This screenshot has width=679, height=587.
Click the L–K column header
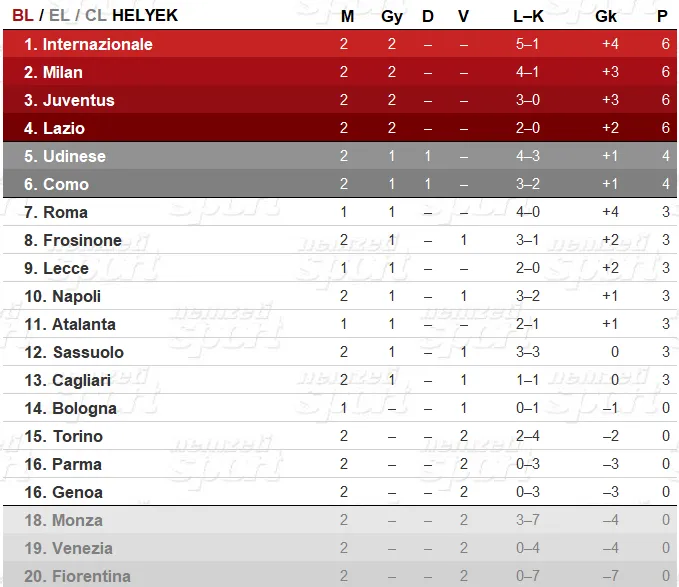tap(528, 16)
